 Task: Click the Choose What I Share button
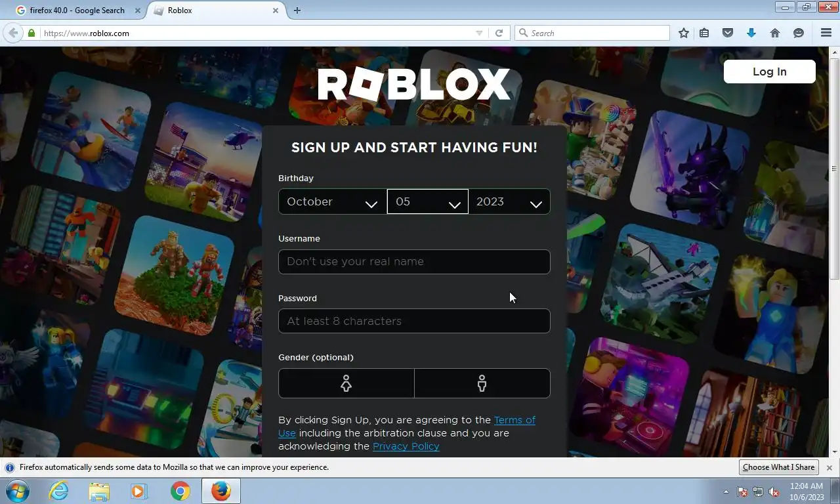point(779,467)
